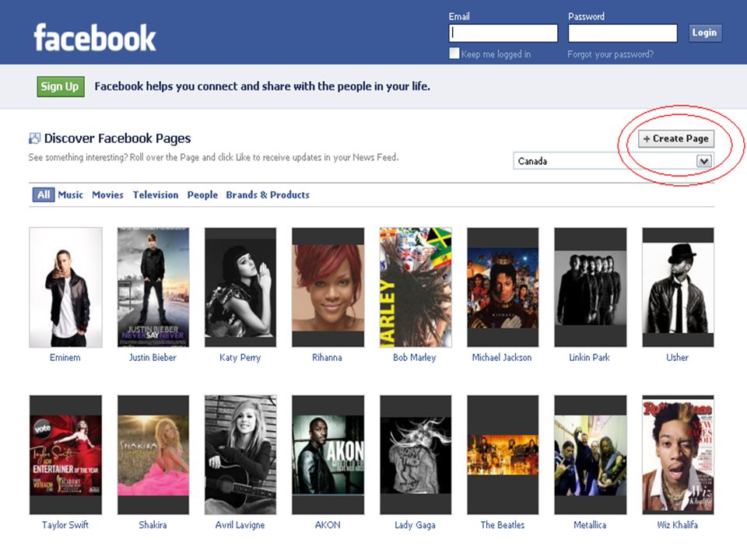Open the Taylor Swift page thumbnail
The height and width of the screenshot is (560, 747).
(65, 455)
